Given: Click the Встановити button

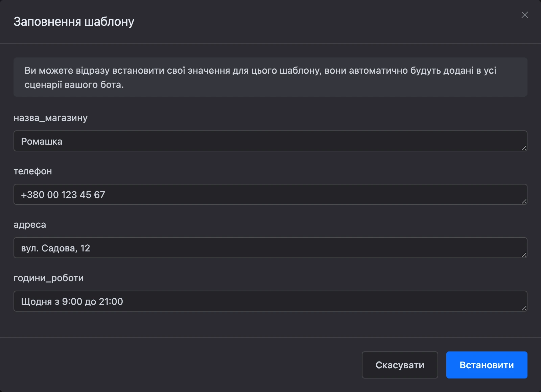Looking at the screenshot, I should (x=487, y=365).
